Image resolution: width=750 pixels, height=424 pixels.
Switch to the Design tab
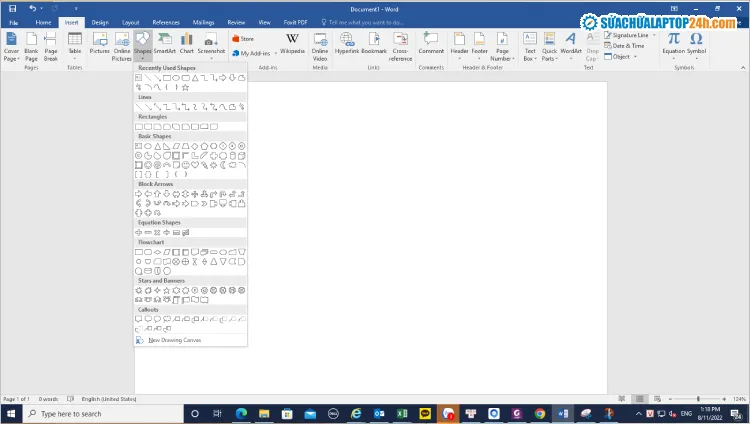pyautogui.click(x=100, y=22)
